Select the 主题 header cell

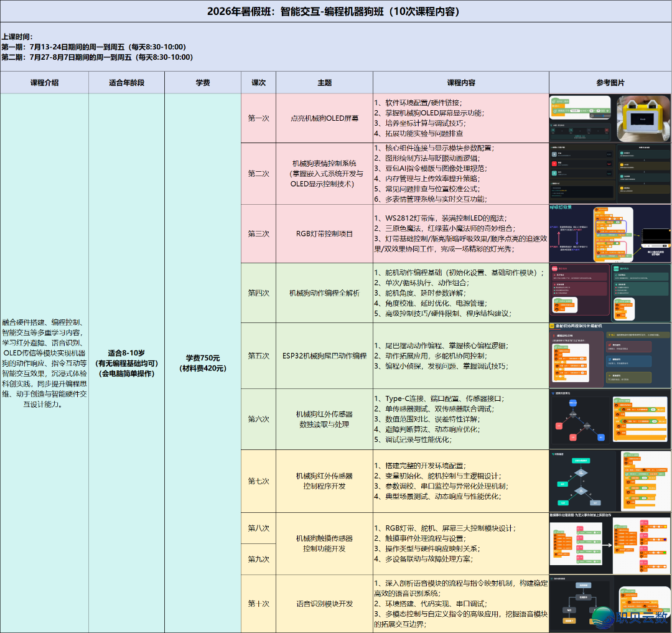(x=324, y=83)
